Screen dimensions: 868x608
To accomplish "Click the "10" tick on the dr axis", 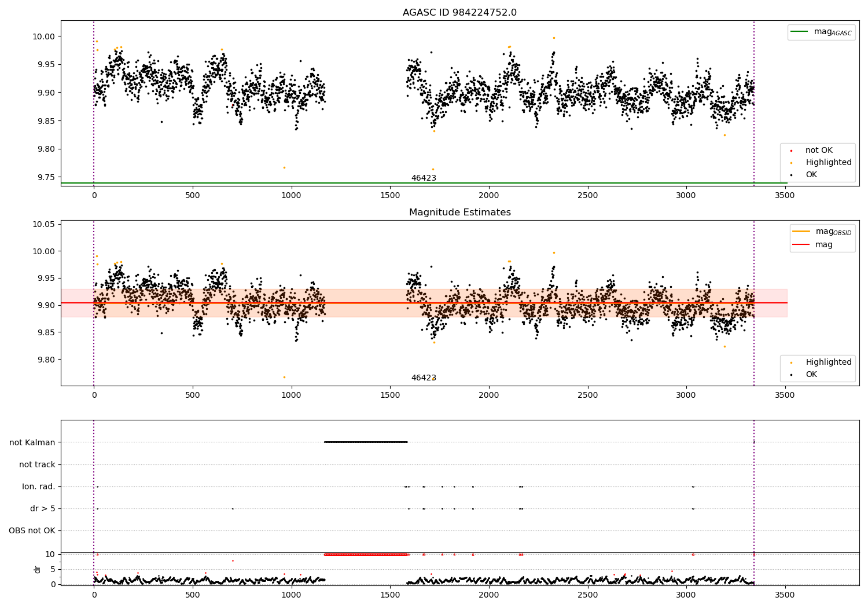I will [50, 554].
